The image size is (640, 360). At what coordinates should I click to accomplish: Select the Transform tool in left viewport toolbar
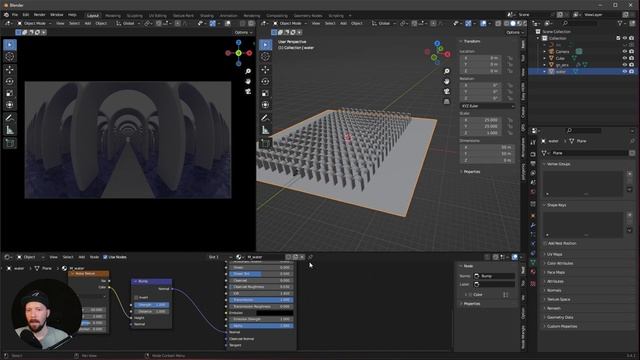pos(10,105)
